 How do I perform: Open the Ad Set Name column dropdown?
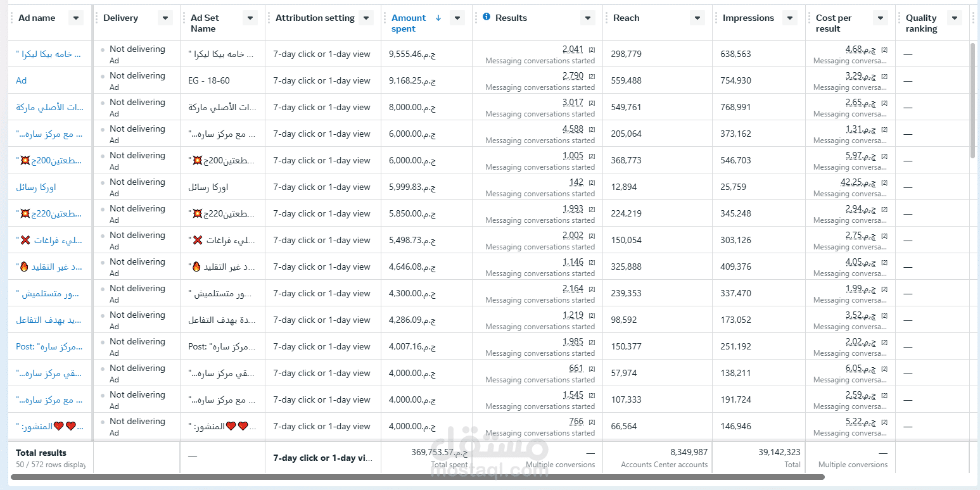coord(250,18)
